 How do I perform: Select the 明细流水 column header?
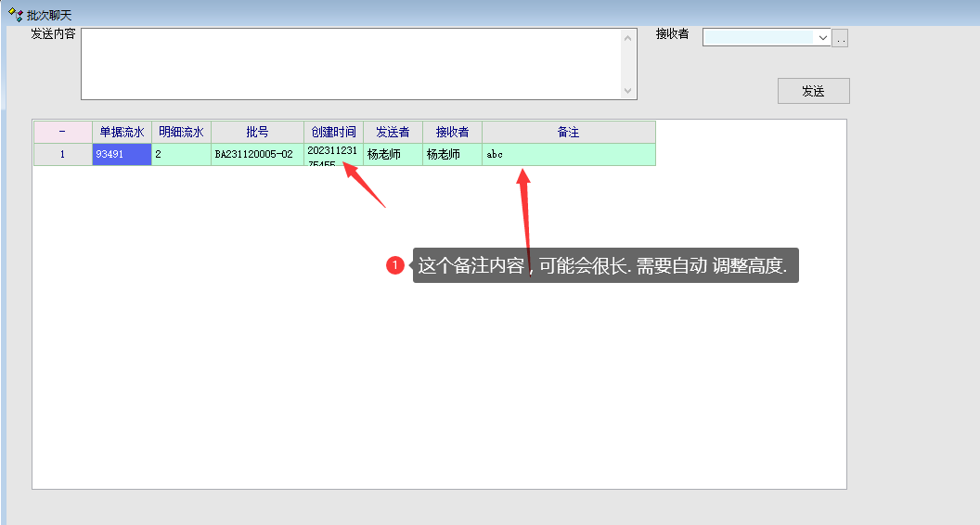181,133
